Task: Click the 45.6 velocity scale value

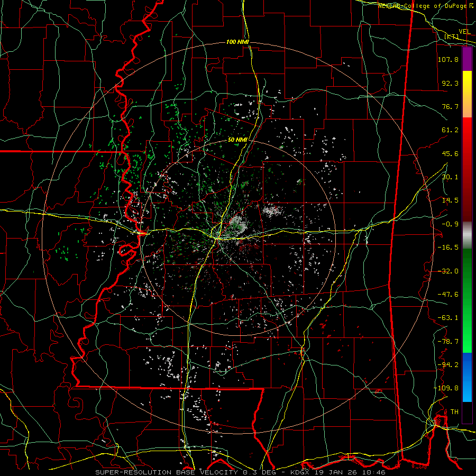Action: (450, 153)
